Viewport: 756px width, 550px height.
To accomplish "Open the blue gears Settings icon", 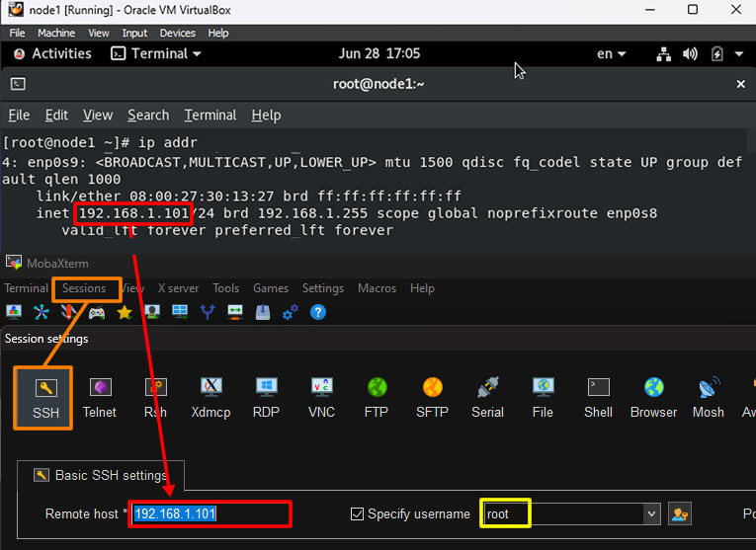I will pyautogui.click(x=291, y=312).
